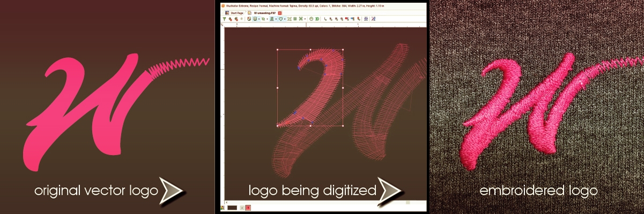Click the green funnel filter icon
This screenshot has width=644, height=214.
(224, 19)
